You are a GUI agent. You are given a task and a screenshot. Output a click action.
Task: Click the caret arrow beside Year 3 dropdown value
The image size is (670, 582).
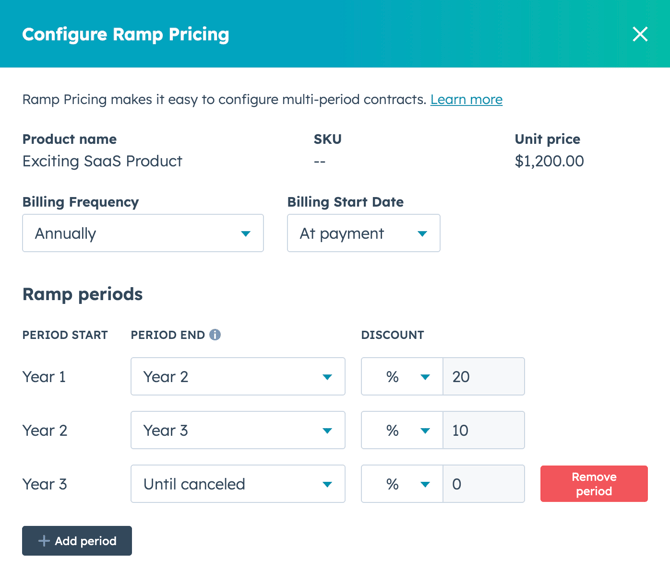pyautogui.click(x=327, y=431)
